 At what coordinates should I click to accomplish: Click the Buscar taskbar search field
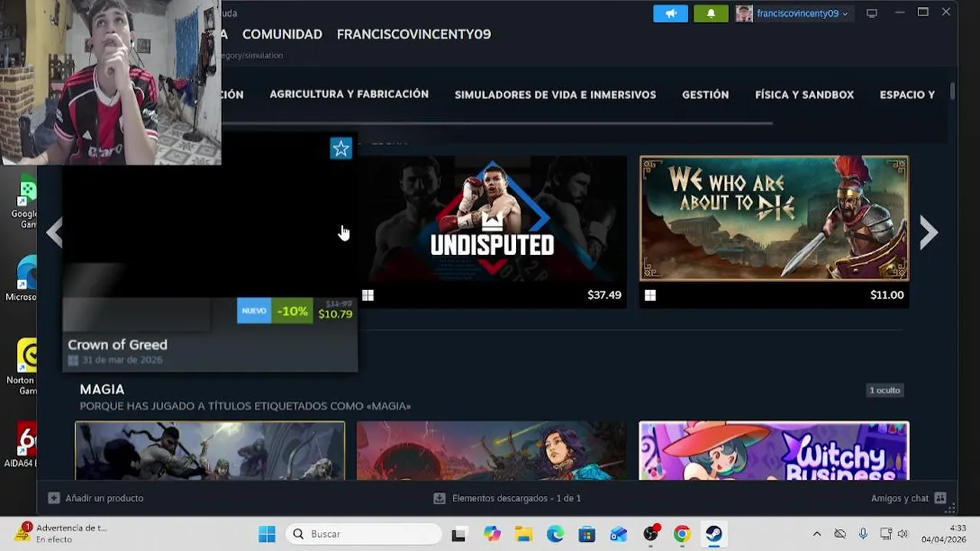tap(364, 534)
